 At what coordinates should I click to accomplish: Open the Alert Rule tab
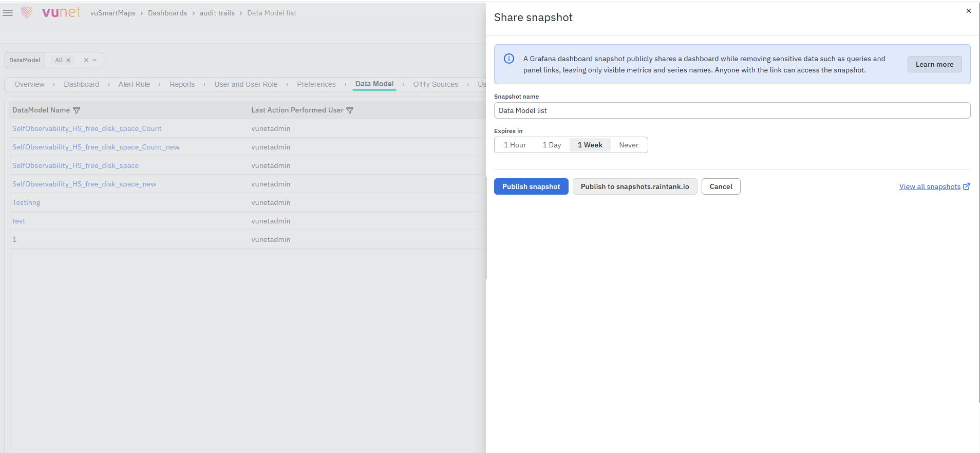(134, 84)
